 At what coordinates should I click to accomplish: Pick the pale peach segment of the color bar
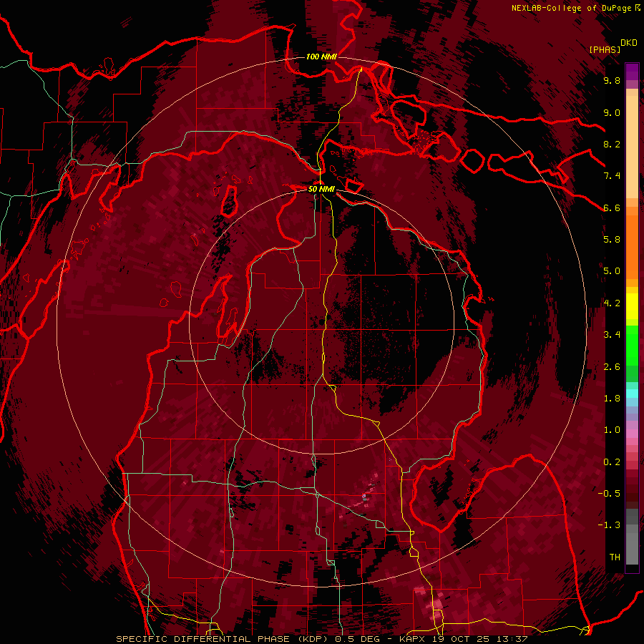tap(632, 147)
